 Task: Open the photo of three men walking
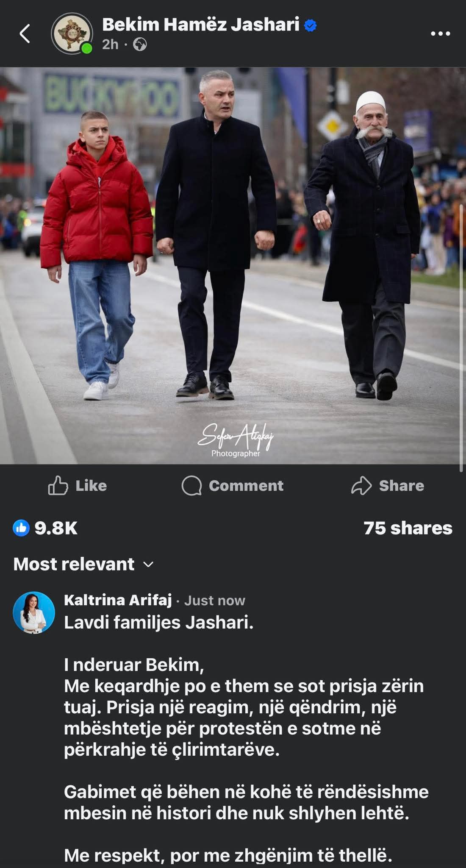pos(233,266)
